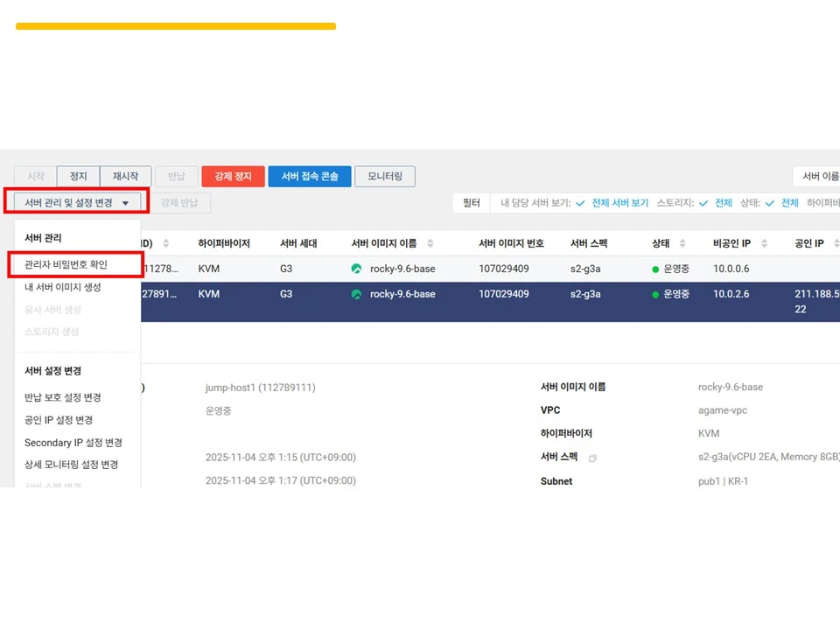840x630 pixels.
Task: Click the 서버 이미지 번호 column header
Action: click(x=511, y=243)
